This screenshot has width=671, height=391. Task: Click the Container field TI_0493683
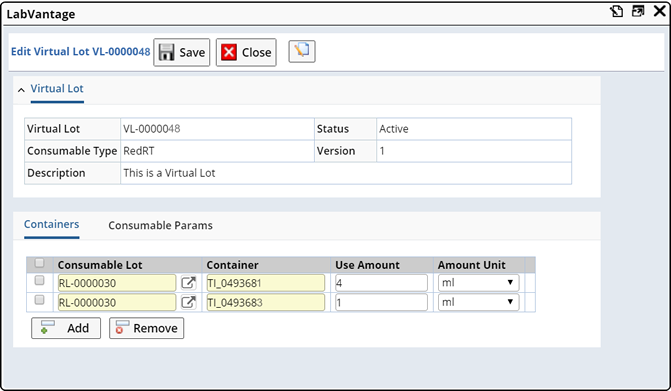[266, 302]
